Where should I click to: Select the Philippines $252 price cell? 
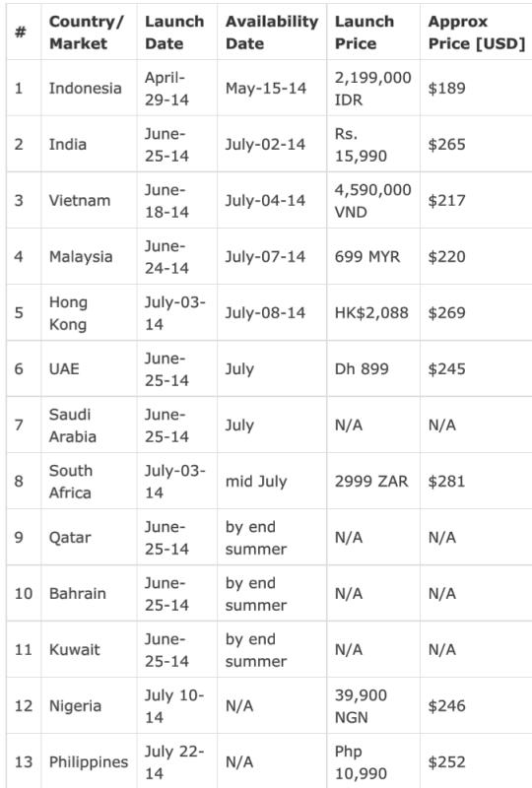pyautogui.click(x=446, y=762)
